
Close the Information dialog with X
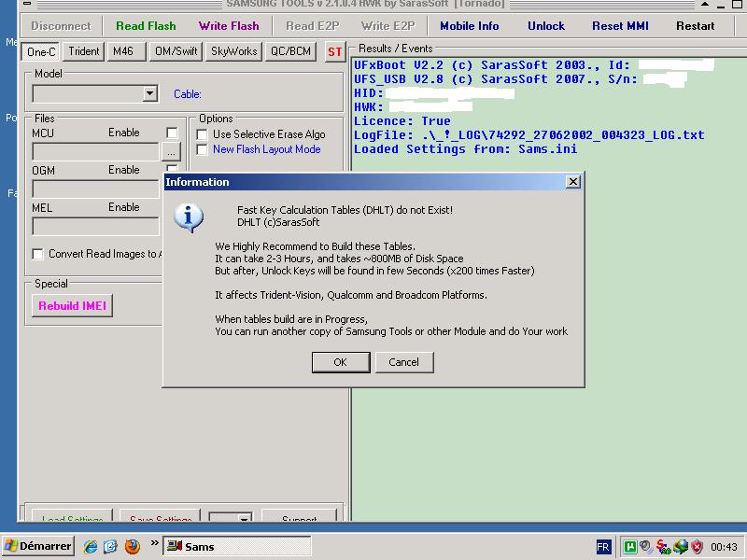[573, 181]
